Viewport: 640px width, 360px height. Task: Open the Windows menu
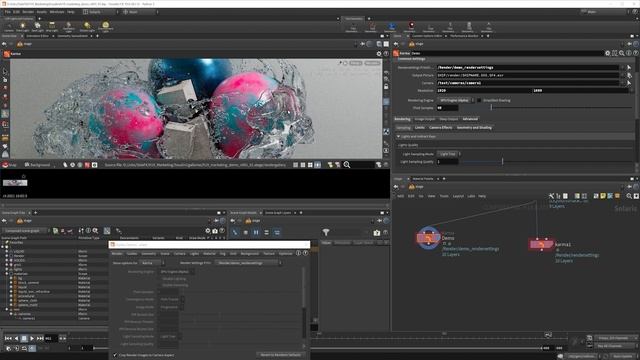57,12
